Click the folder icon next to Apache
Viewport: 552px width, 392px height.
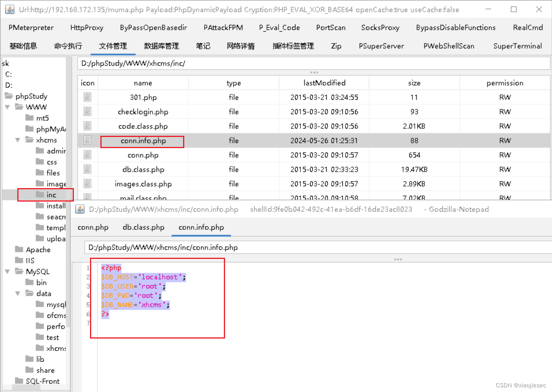[19, 249]
